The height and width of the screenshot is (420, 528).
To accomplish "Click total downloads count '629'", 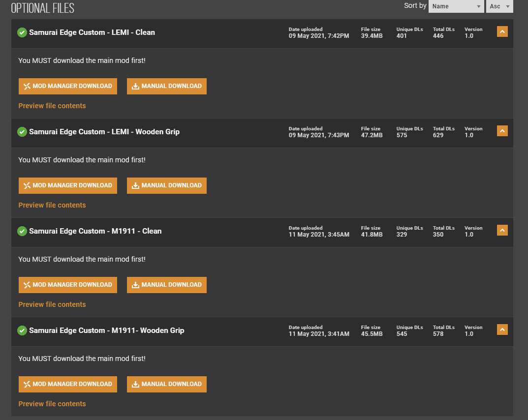I will click(438, 135).
